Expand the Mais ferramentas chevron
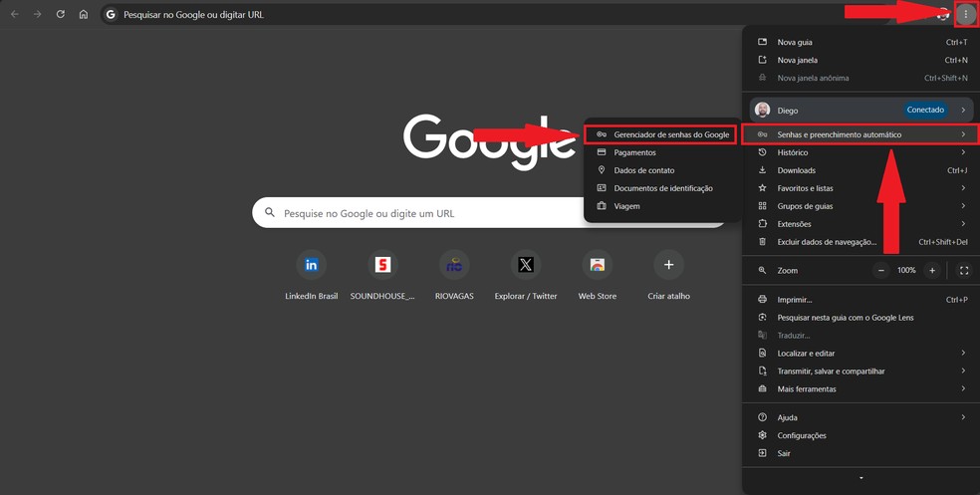Image resolution: width=980 pixels, height=495 pixels. (963, 388)
